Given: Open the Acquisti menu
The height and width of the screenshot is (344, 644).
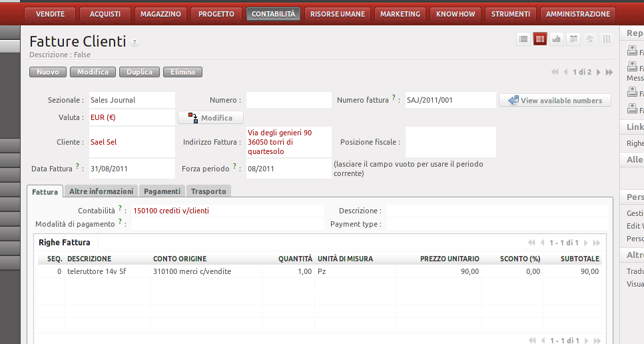Looking at the screenshot, I should click(x=105, y=14).
